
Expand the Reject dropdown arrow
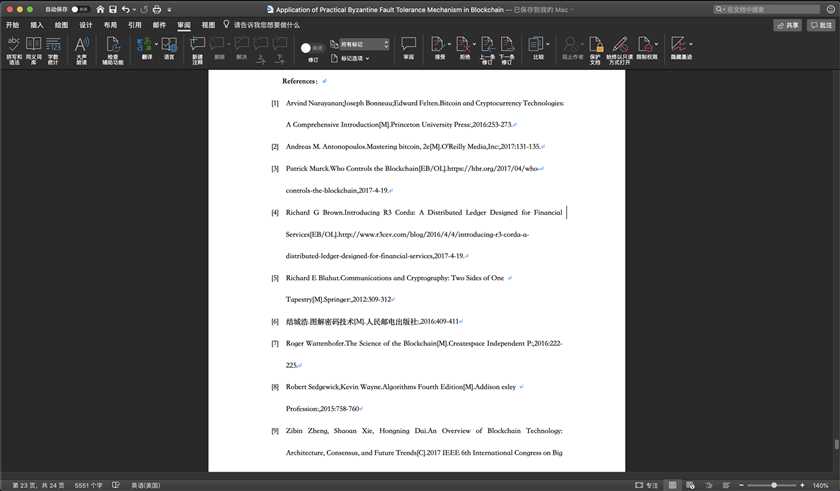click(x=474, y=44)
